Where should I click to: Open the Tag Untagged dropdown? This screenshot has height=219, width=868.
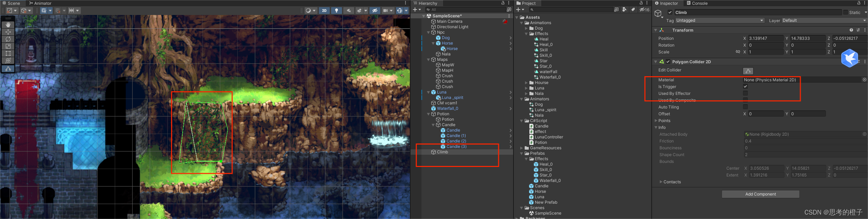pyautogui.click(x=720, y=20)
